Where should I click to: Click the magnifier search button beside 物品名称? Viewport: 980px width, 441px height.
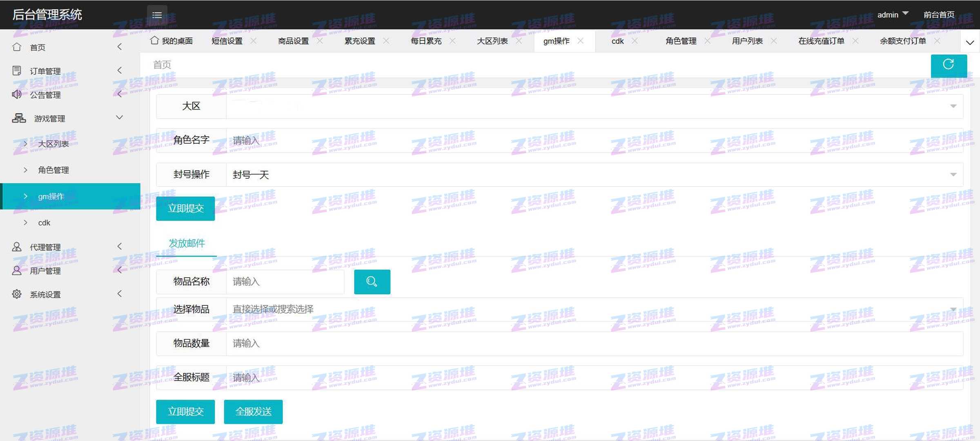(x=372, y=281)
